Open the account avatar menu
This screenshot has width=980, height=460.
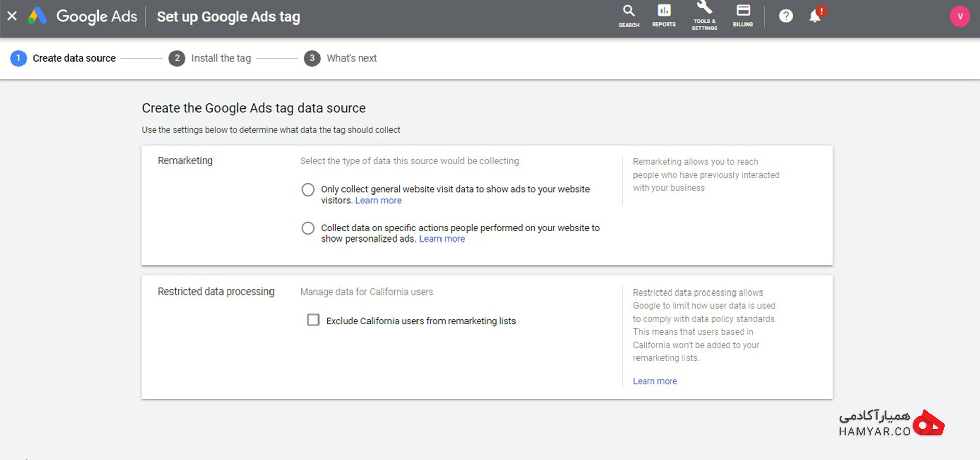click(960, 16)
